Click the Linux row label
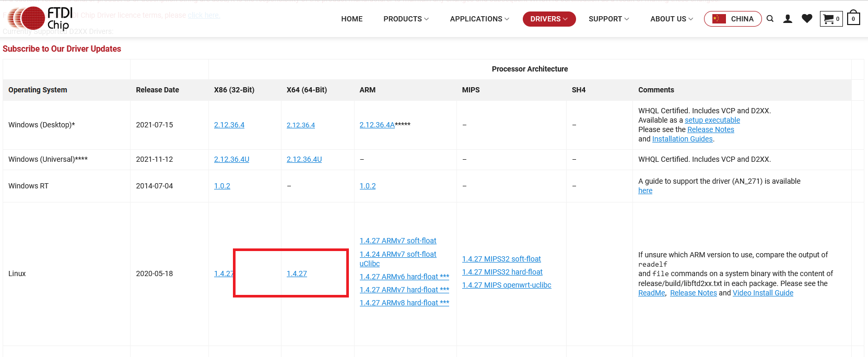 coord(17,273)
